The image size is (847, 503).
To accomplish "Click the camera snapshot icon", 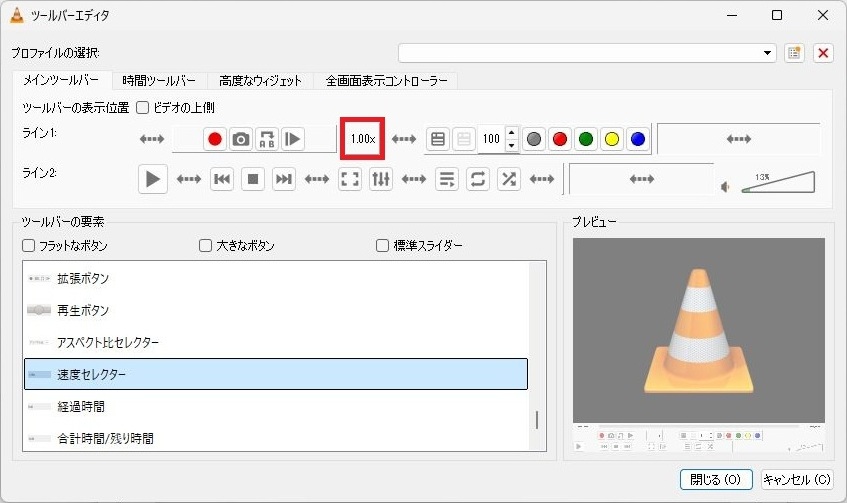I will tap(241, 139).
